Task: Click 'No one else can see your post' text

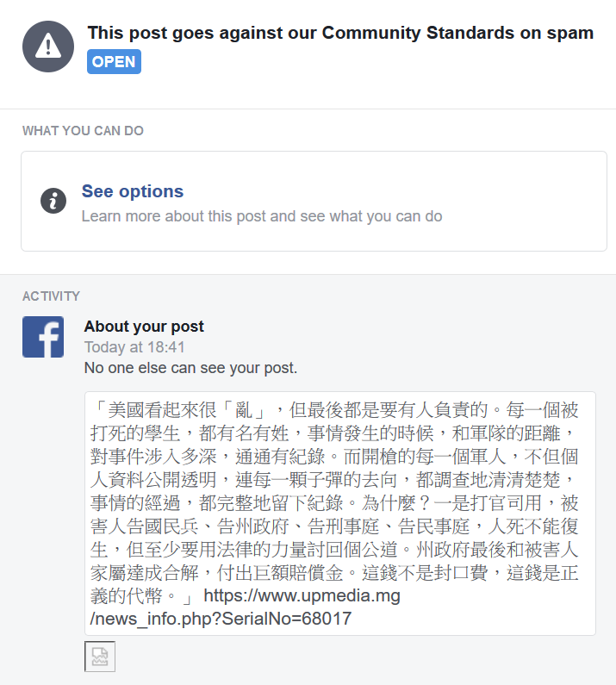Action: pyautogui.click(x=190, y=368)
